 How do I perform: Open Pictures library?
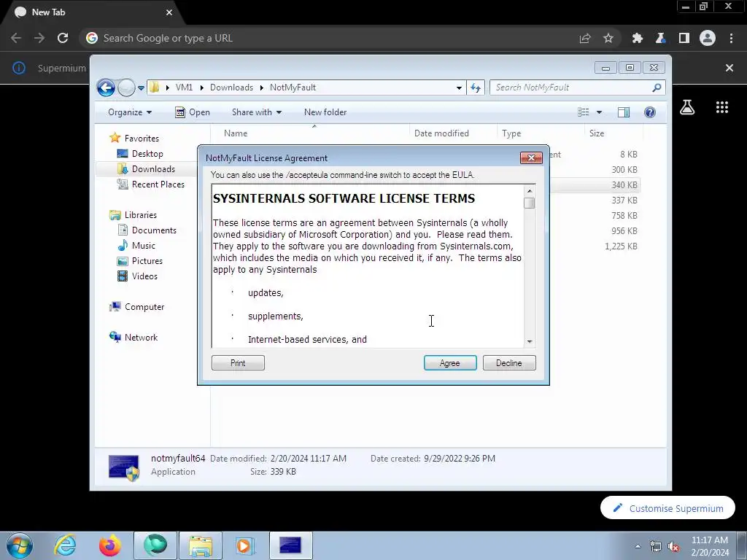click(147, 261)
